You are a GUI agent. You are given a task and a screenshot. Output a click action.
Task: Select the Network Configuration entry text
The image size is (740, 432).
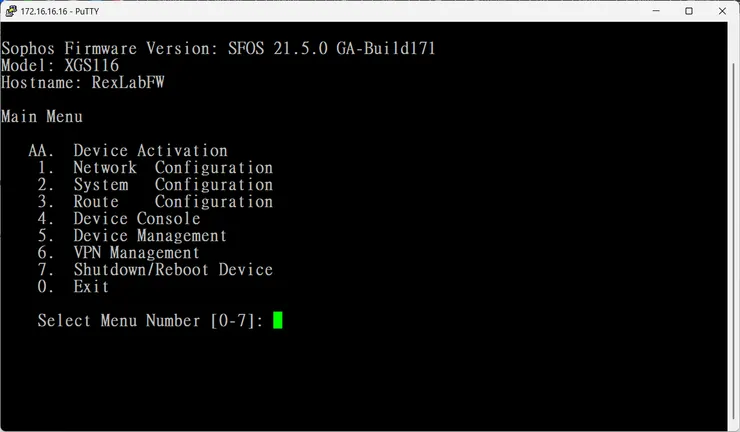click(x=172, y=168)
